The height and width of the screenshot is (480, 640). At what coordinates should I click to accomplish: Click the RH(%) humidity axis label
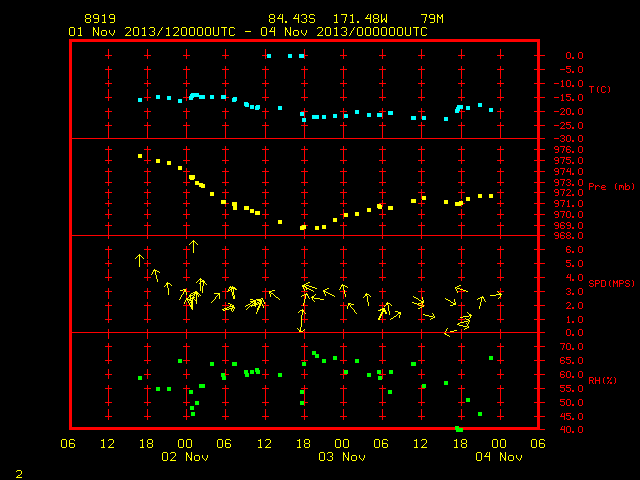point(602,380)
